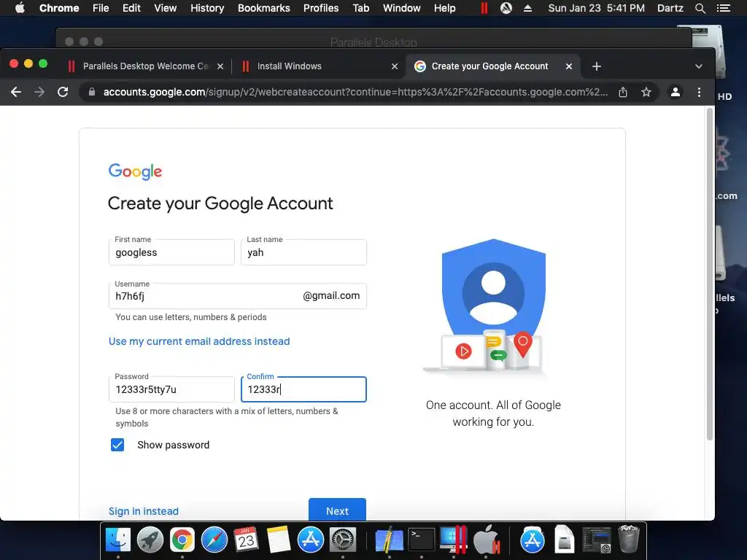The image size is (747, 560).
Task: Switch to Parallels Desktop Welcome Center tab
Action: pos(145,66)
